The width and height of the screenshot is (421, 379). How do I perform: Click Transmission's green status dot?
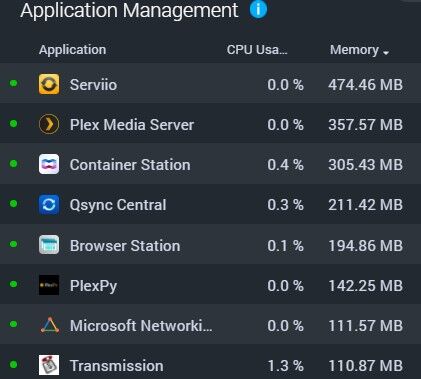pos(14,364)
